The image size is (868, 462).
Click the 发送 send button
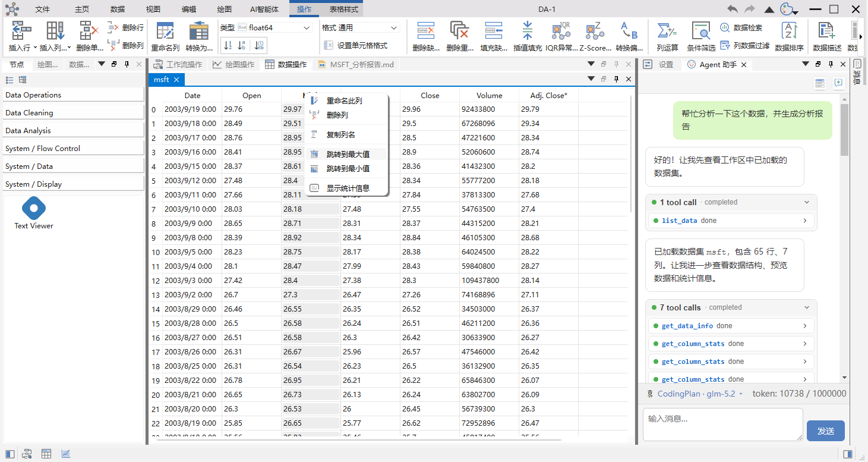826,431
